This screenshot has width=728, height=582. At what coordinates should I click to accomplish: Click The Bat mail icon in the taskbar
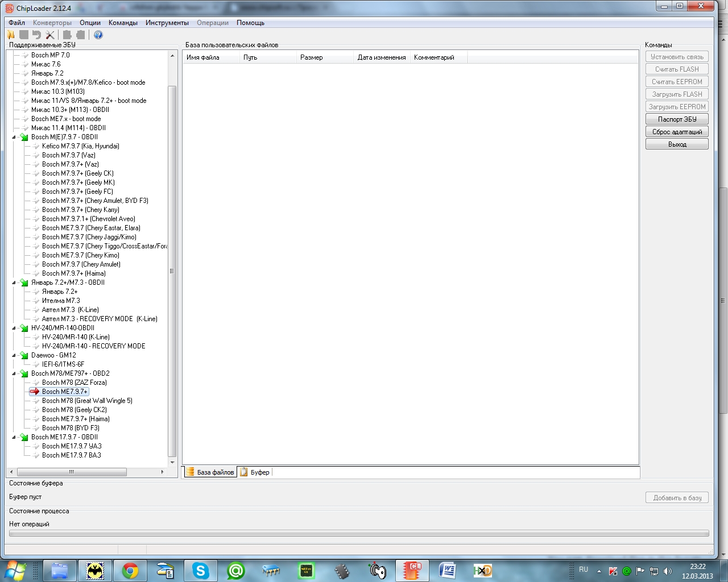coord(95,571)
